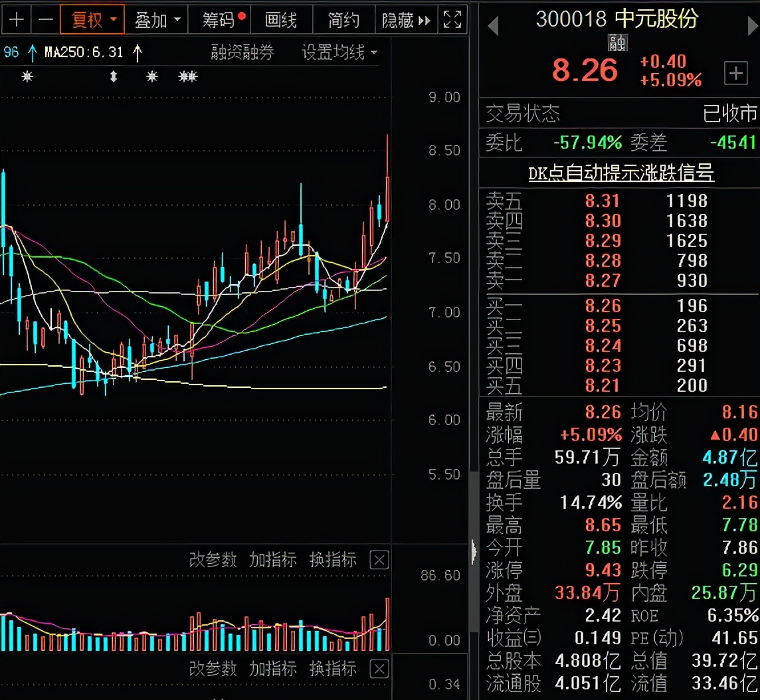Open the 设置均线 moving average dropdown
Screen dimensions: 760x700
(x=339, y=52)
